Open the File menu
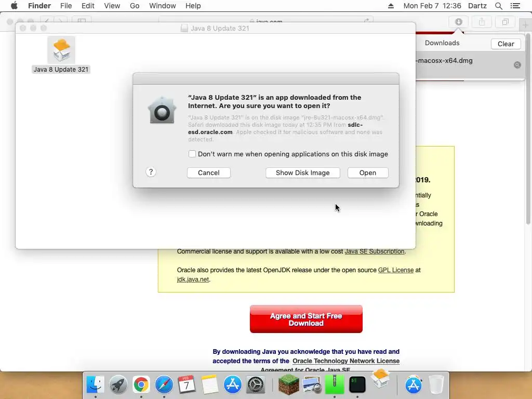Viewport: 532px width, 399px height. (66, 6)
